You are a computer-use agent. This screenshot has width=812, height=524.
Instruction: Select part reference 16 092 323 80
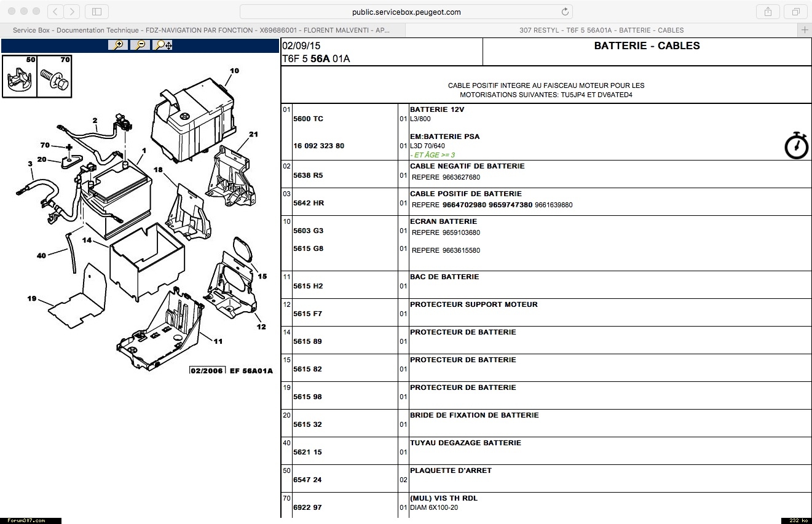coord(319,146)
